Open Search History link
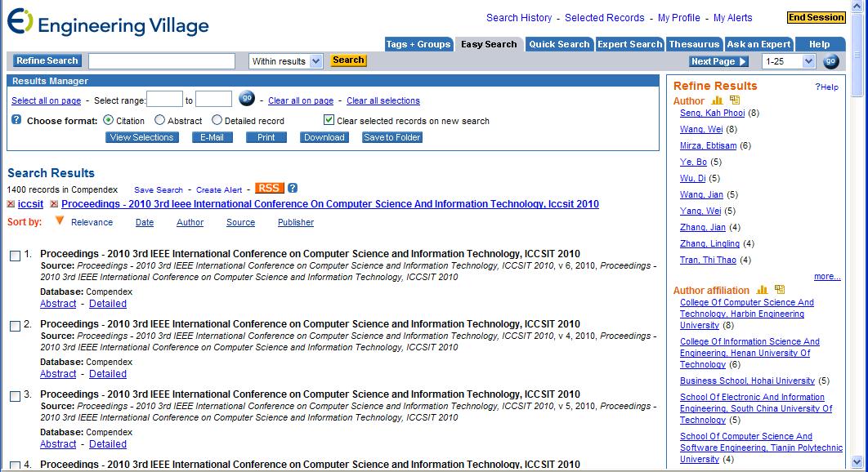This screenshot has width=868, height=472. 519,18
